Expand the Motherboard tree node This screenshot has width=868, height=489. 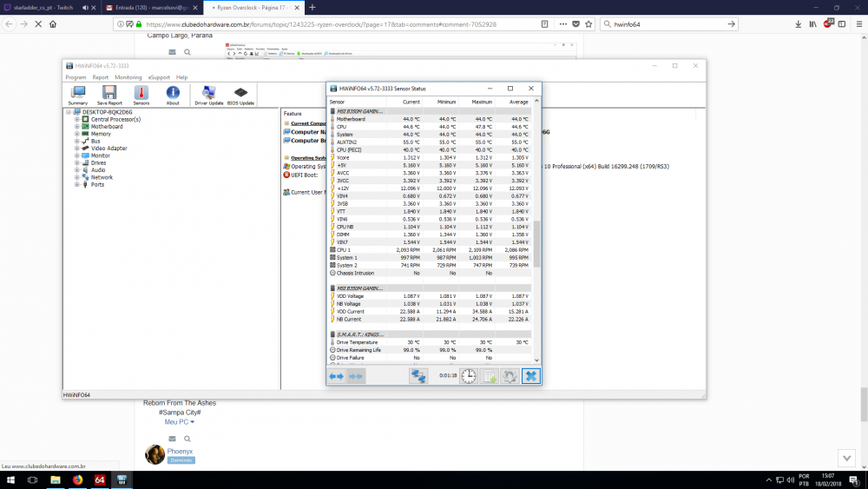[76, 127]
